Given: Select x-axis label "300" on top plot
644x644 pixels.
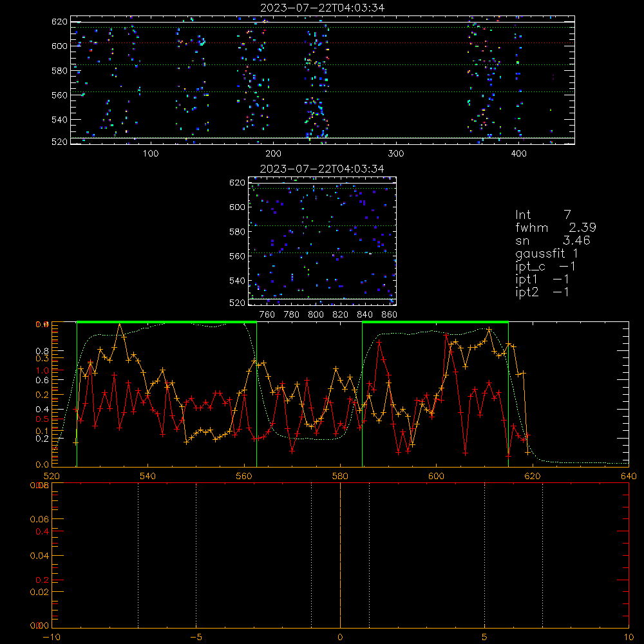Looking at the screenshot, I should pos(396,154).
